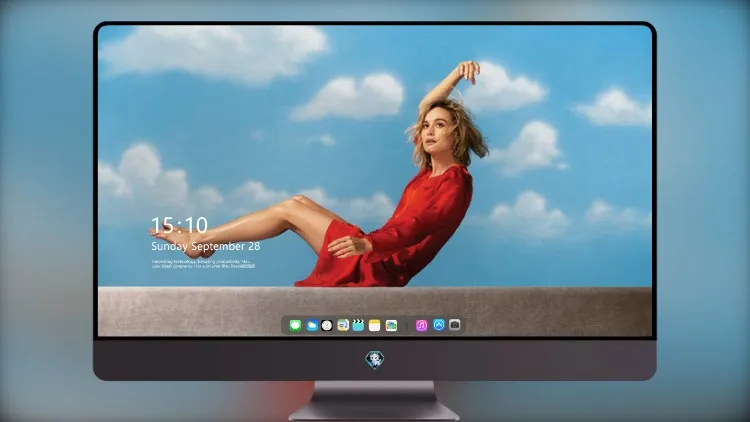Screen dimensions: 750x422
Task: Click the Sunday September 28 date text
Action: [206, 246]
